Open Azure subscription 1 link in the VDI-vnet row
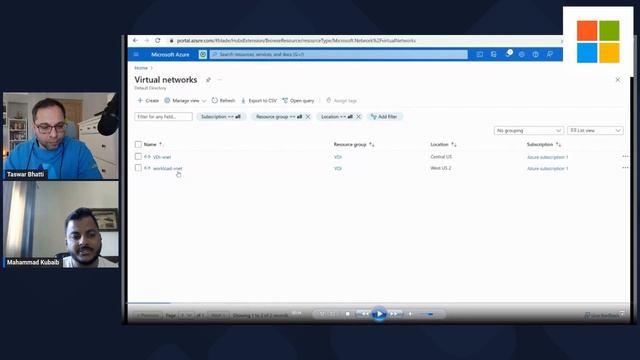Image resolution: width=640 pixels, height=360 pixels. click(547, 157)
